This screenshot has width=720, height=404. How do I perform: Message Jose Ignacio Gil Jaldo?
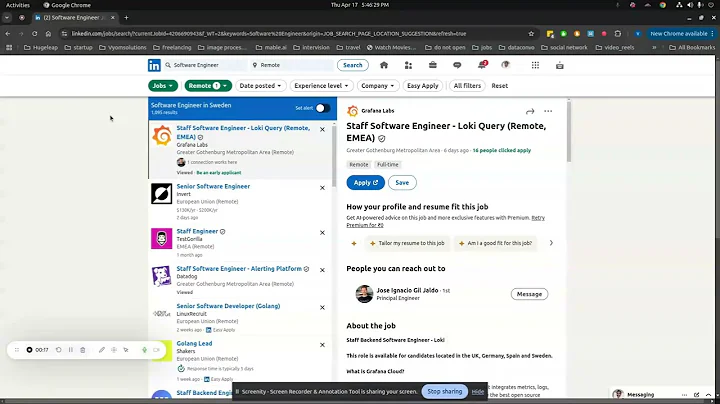click(529, 294)
